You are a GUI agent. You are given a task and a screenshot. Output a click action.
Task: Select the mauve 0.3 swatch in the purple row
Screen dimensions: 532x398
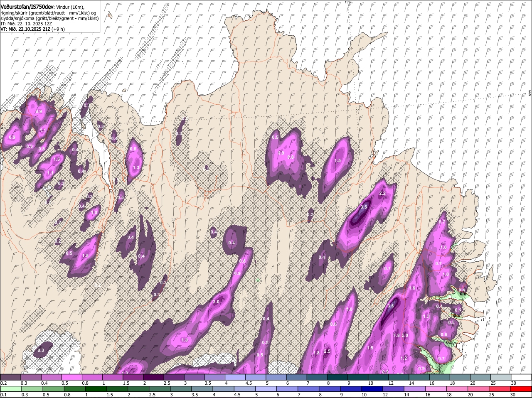31,377
